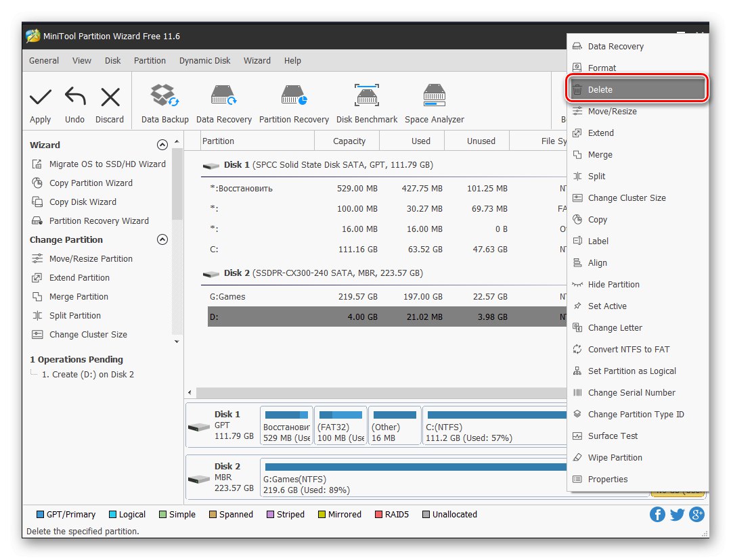Choose Surface Test in the context menu
Viewport: 731px width, 560px height.
637,436
